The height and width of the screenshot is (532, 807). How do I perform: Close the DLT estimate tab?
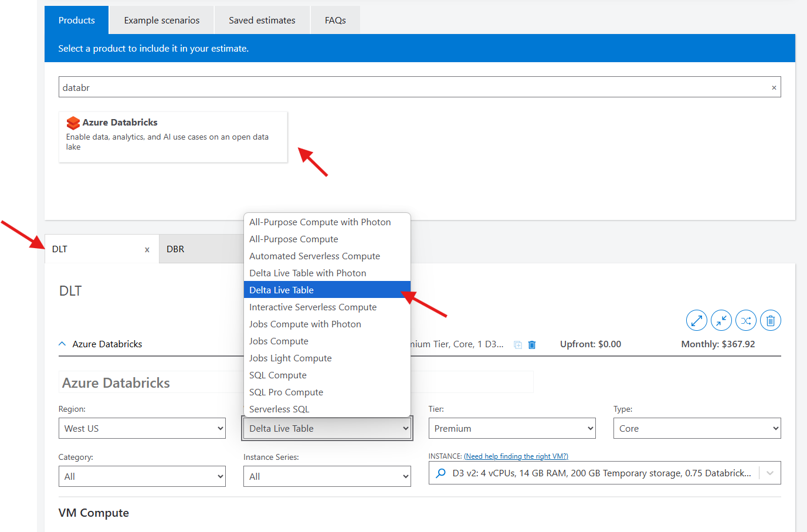click(147, 250)
